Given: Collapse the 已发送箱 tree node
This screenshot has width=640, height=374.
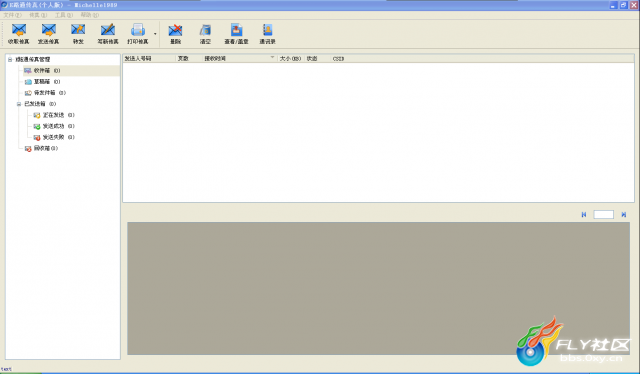Looking at the screenshot, I should [19, 104].
